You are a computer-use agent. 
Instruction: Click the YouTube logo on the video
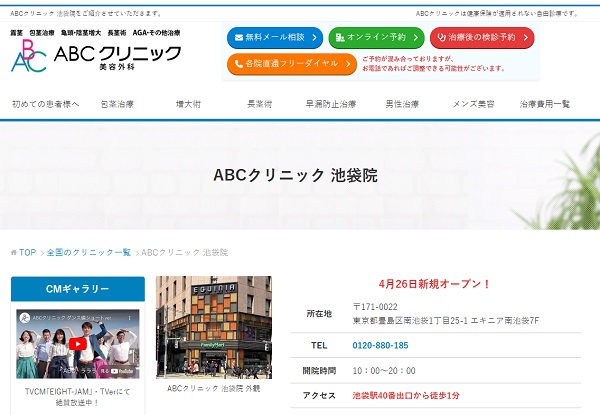point(120,372)
